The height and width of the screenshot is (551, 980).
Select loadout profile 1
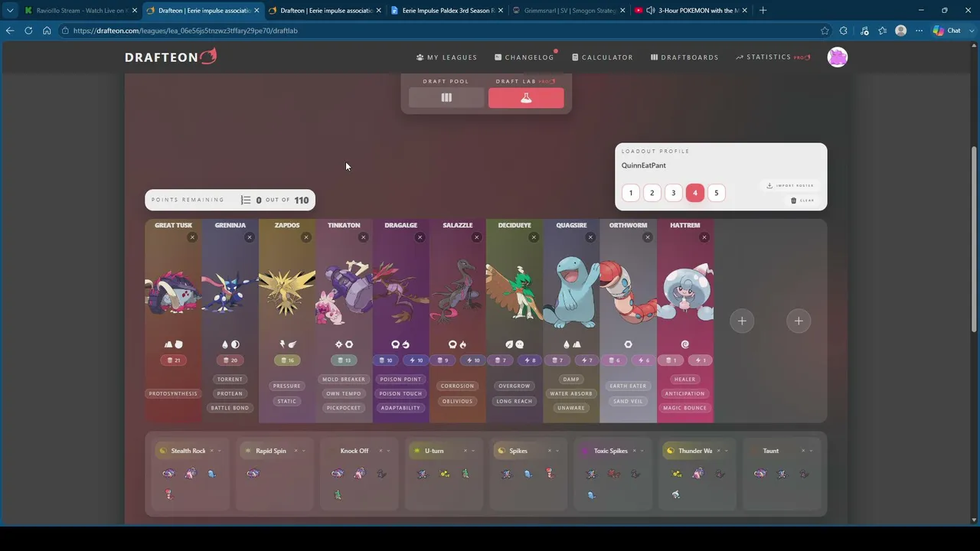pos(631,193)
